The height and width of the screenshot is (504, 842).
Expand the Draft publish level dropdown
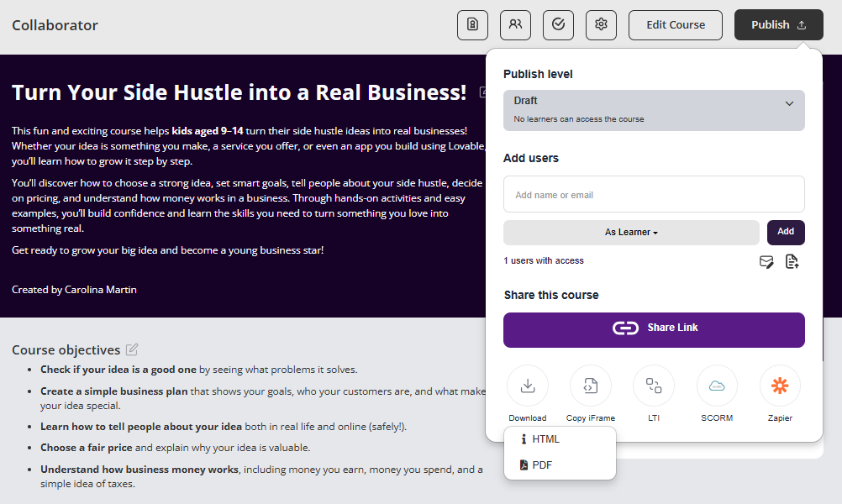pos(654,110)
